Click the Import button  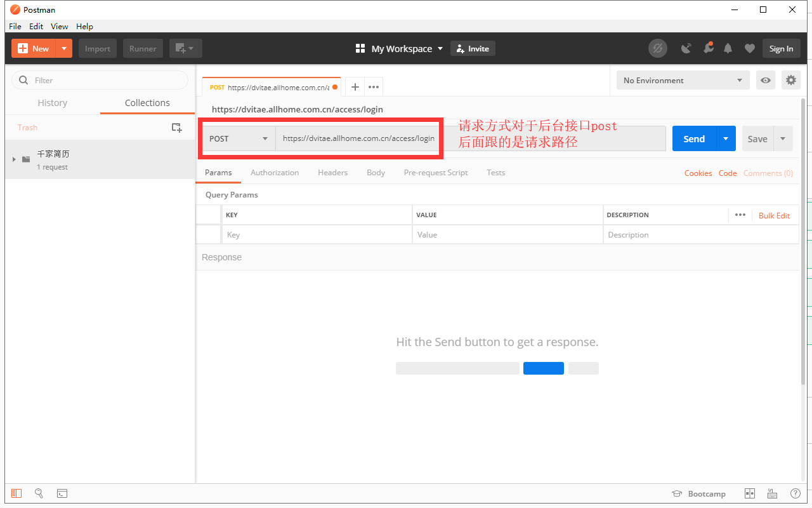pyautogui.click(x=98, y=48)
